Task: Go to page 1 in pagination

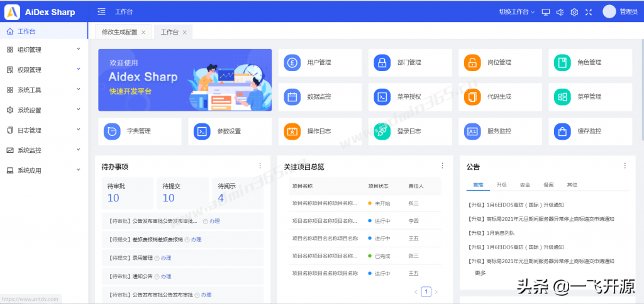Action: pyautogui.click(x=426, y=291)
